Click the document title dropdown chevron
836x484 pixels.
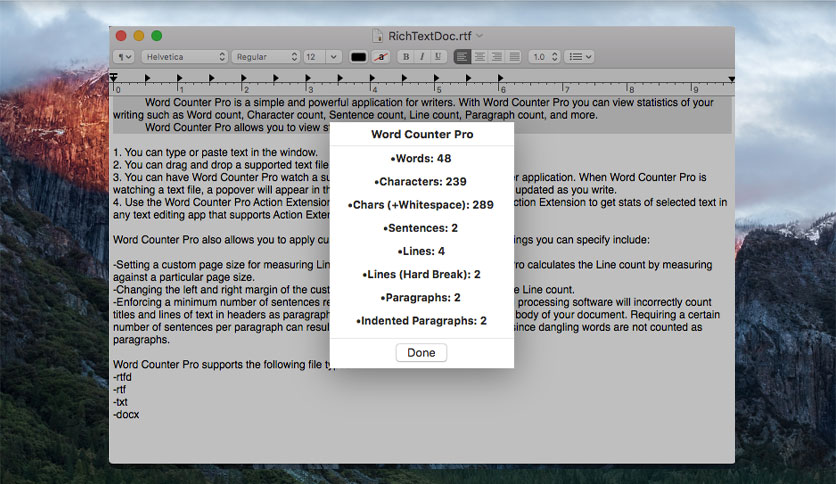point(480,36)
